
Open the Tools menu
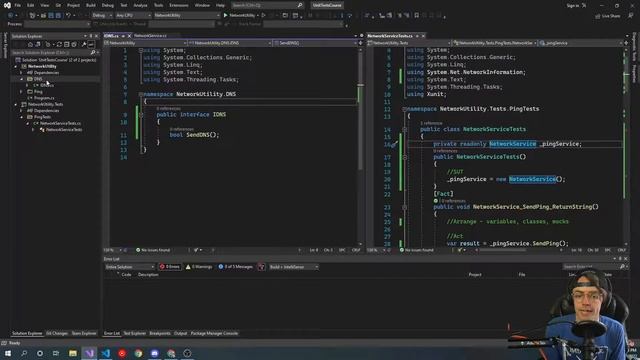[x=158, y=5]
